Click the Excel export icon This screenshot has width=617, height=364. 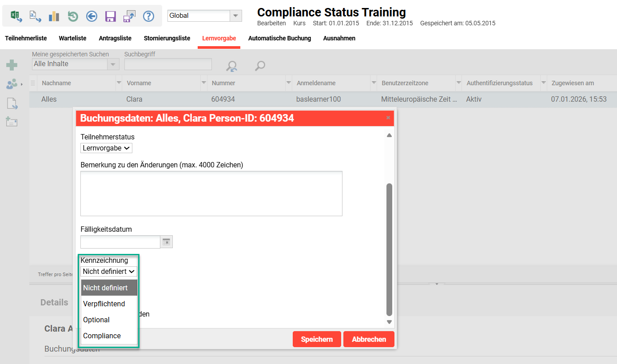16,16
